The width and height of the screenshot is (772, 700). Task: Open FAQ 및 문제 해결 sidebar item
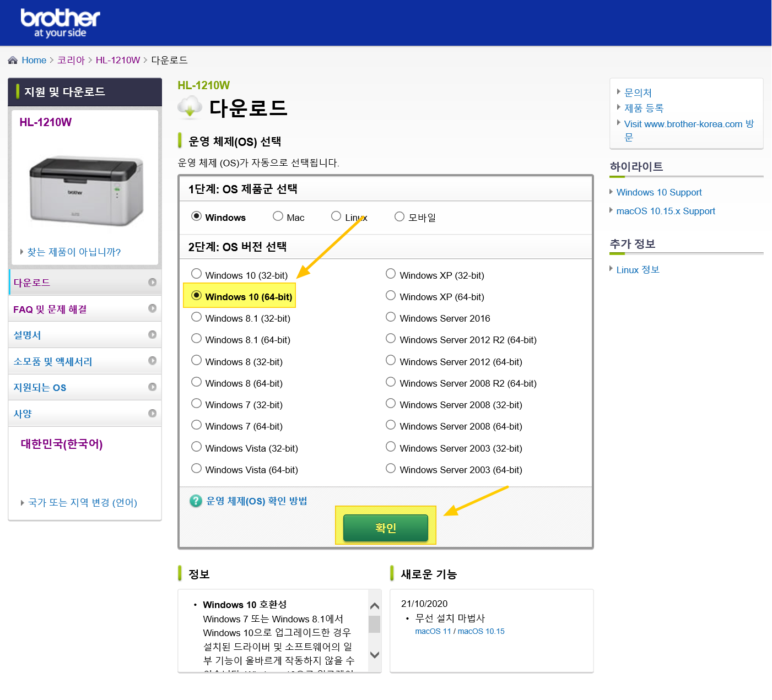pos(85,309)
